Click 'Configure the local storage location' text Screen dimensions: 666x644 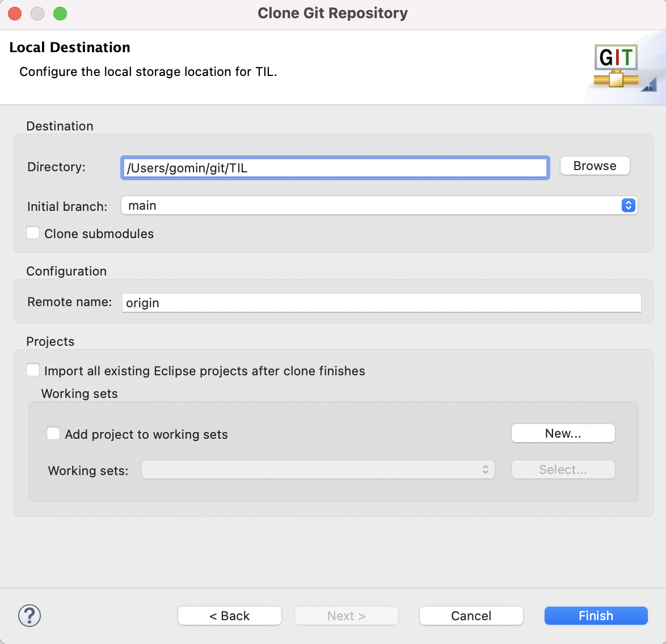point(148,72)
